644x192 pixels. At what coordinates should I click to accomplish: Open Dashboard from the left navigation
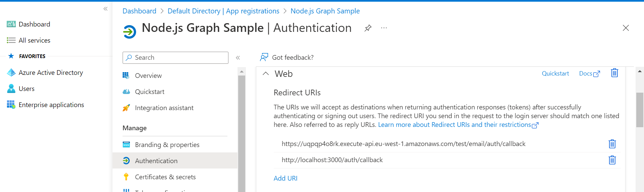pos(34,24)
